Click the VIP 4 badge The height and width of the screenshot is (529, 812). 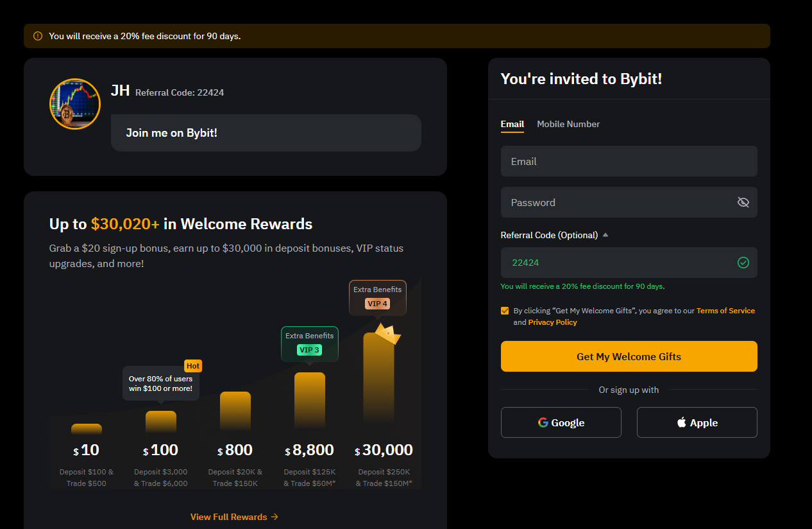point(377,304)
